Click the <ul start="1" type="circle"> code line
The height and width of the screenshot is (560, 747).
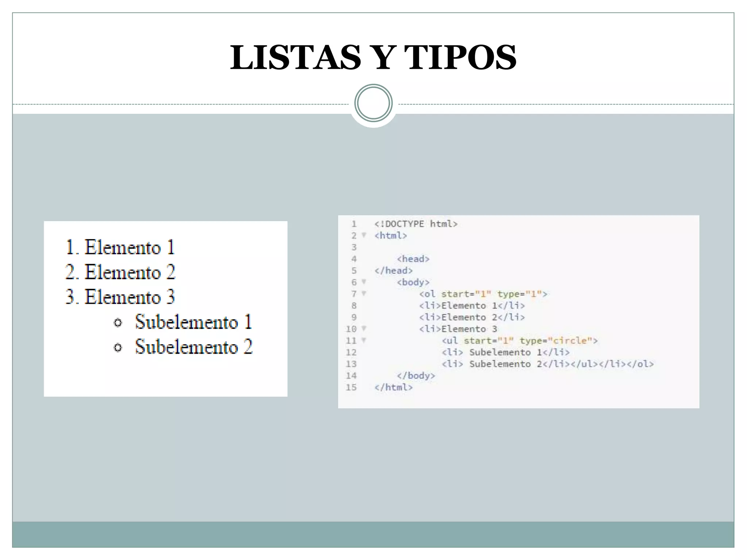coord(520,341)
